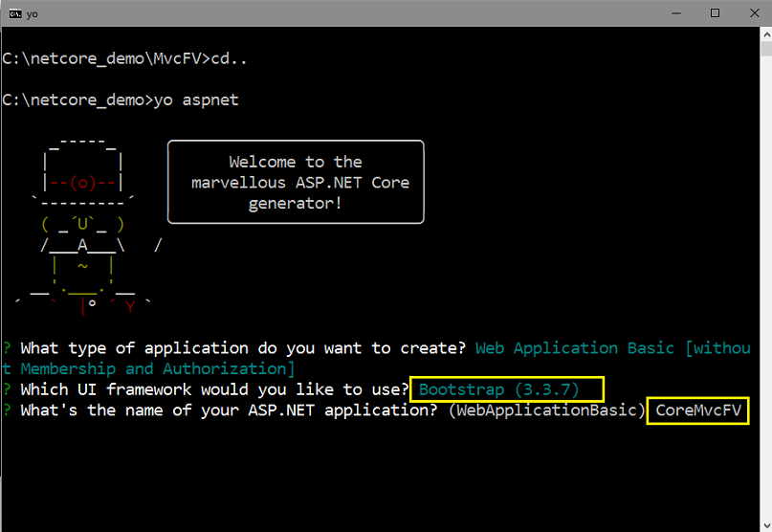Click 'Membership and Authorization]' answer text
772x532 pixels.
158,369
